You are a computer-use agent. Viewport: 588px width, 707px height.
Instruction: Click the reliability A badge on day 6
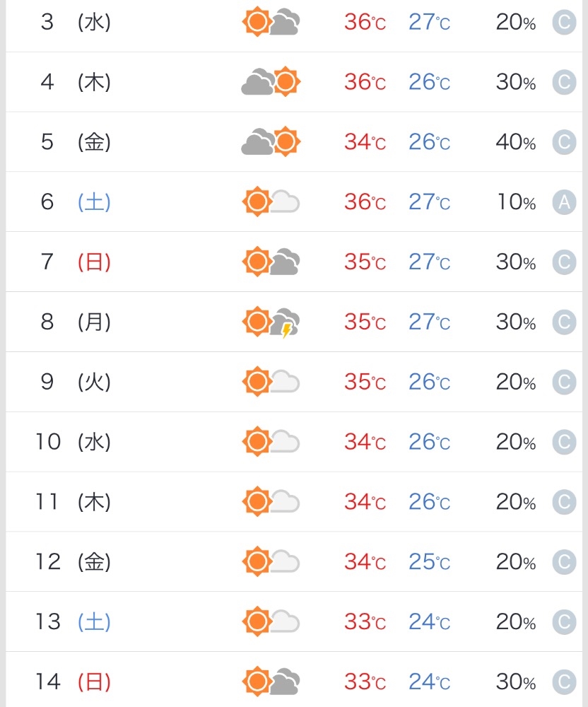click(564, 202)
